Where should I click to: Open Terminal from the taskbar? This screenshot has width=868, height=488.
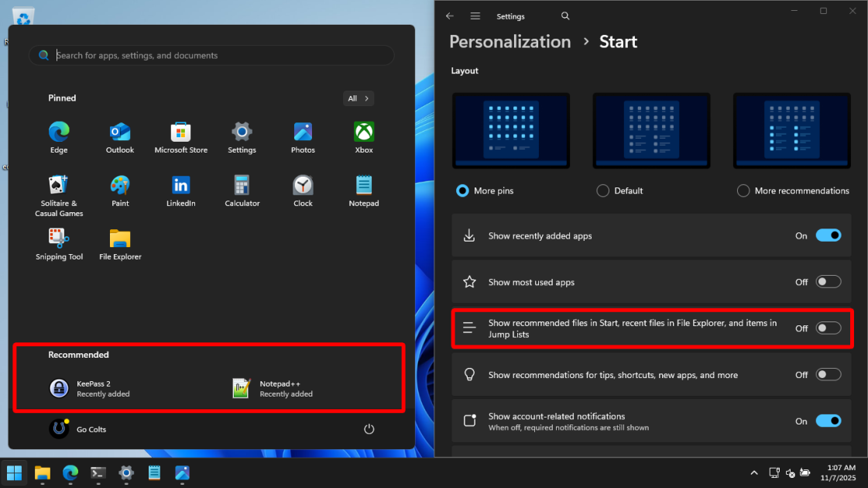[x=98, y=473]
